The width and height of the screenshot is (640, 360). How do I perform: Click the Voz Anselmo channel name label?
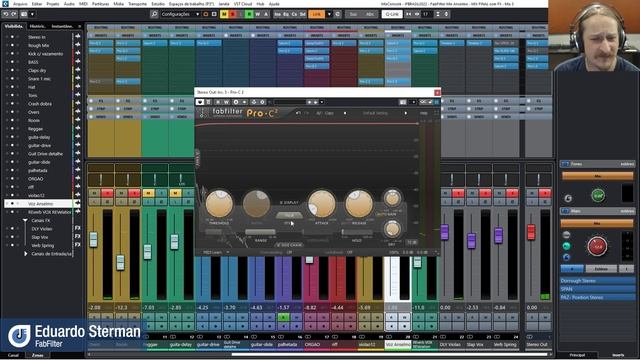tap(398, 345)
